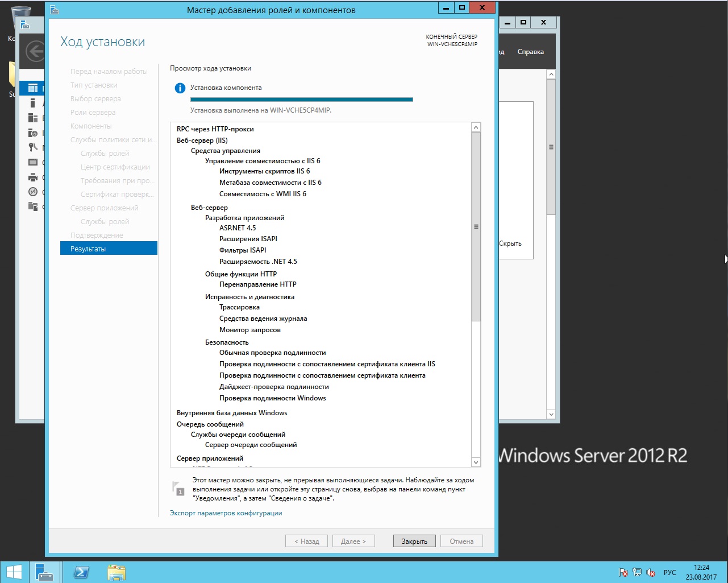Select the Средства управления row

pyautogui.click(x=226, y=151)
